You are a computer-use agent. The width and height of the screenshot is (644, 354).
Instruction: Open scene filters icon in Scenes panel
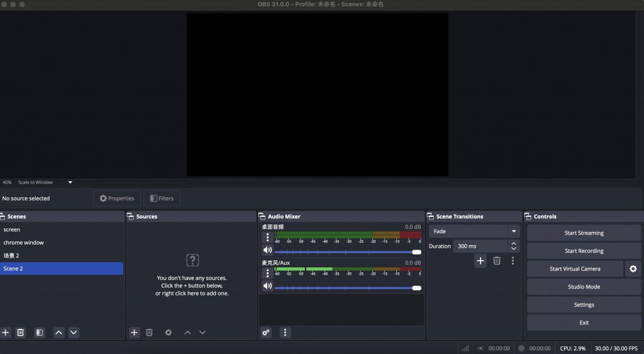click(40, 333)
